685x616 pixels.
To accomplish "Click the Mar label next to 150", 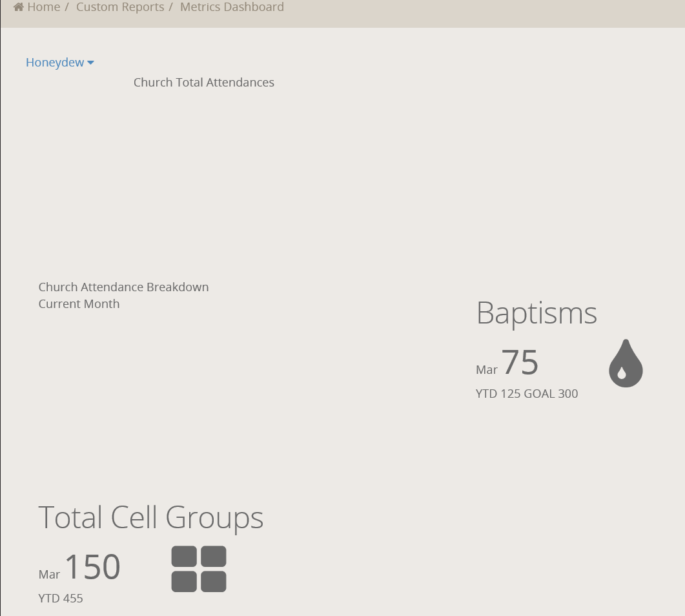I will pyautogui.click(x=49, y=575).
